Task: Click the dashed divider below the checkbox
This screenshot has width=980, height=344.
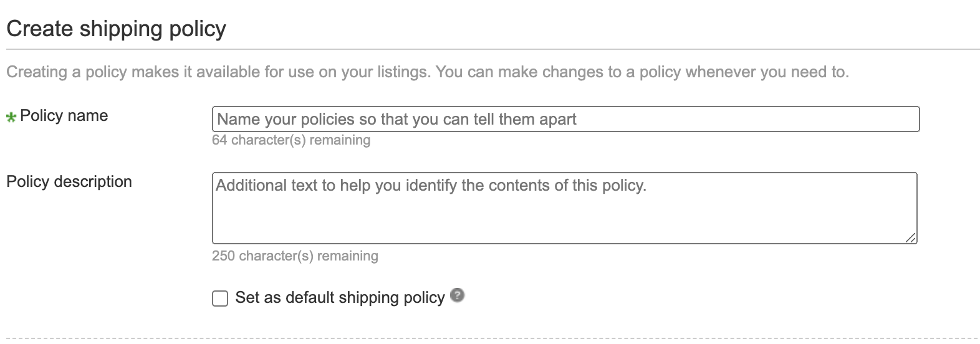Action: (x=492, y=339)
